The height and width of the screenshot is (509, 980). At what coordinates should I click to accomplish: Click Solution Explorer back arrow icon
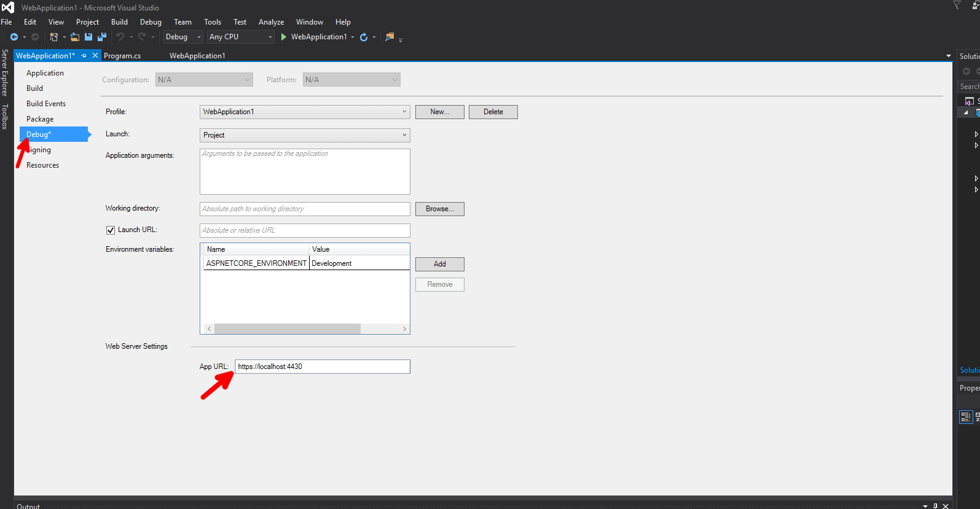tap(966, 71)
